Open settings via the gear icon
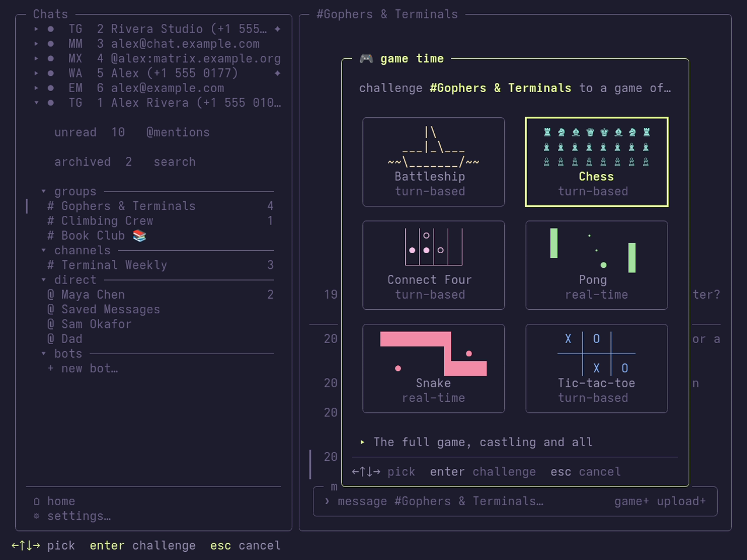747x560 pixels. coord(37,516)
